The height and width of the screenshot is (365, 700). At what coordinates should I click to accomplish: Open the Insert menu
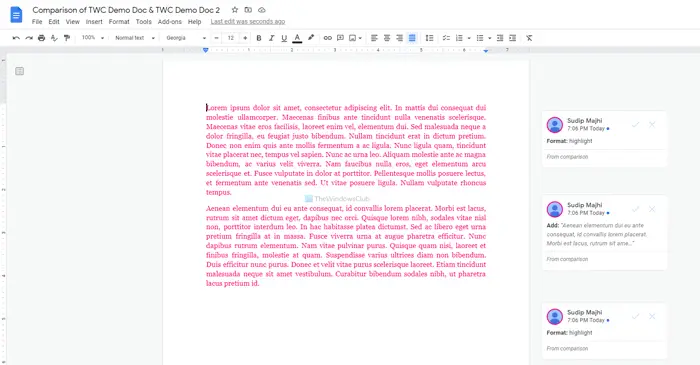[94, 21]
